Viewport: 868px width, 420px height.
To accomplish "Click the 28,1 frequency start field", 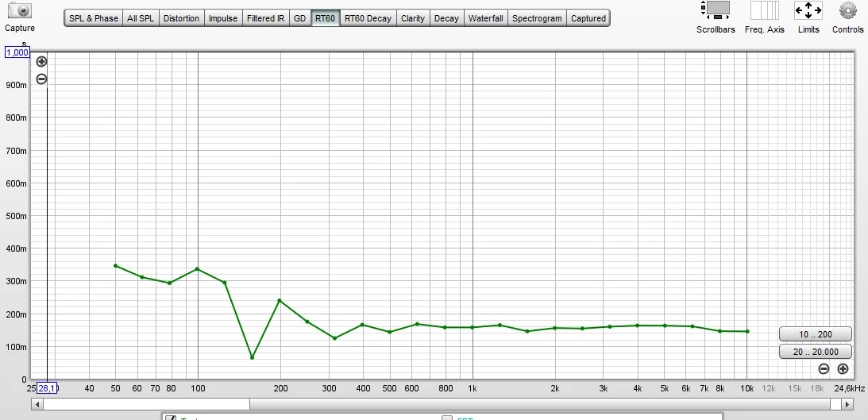I will click(47, 388).
